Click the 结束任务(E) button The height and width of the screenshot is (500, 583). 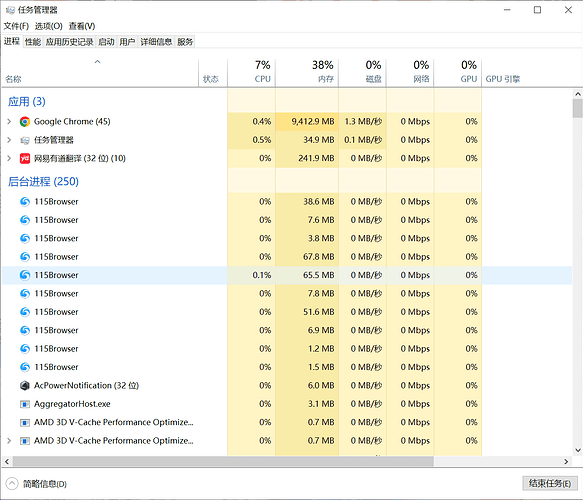pyautogui.click(x=550, y=483)
